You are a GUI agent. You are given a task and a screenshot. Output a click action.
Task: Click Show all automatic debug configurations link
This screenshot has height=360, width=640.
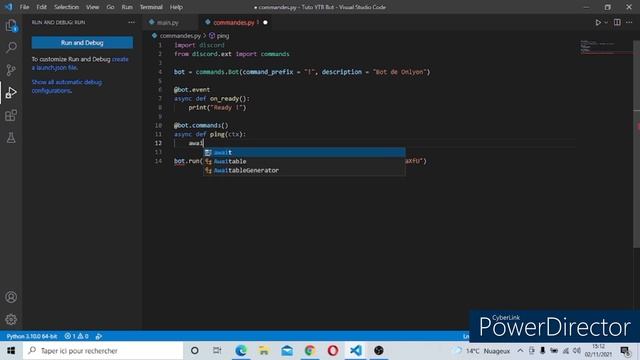tap(67, 86)
